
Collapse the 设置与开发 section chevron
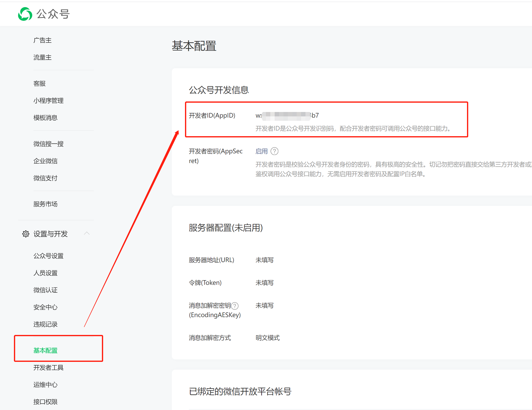pyautogui.click(x=87, y=233)
